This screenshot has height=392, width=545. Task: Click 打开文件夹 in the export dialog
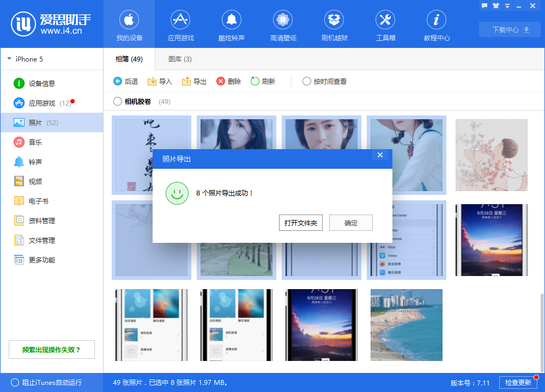(301, 223)
